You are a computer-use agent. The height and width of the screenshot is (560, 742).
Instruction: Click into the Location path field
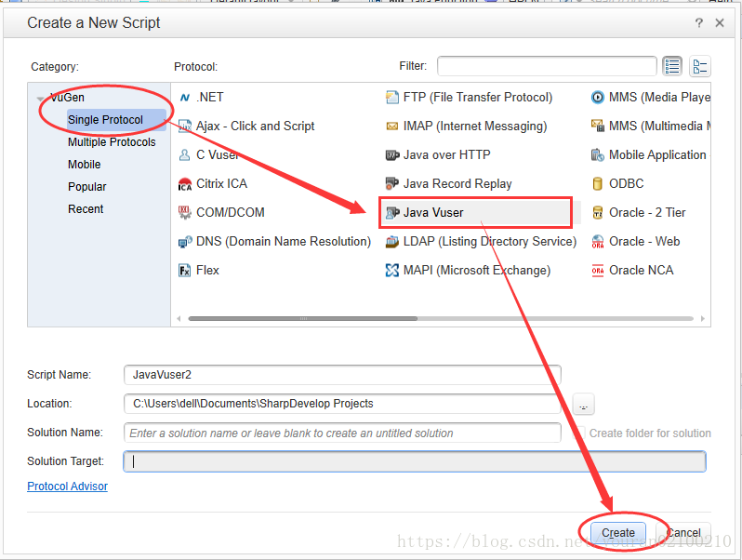pyautogui.click(x=342, y=404)
